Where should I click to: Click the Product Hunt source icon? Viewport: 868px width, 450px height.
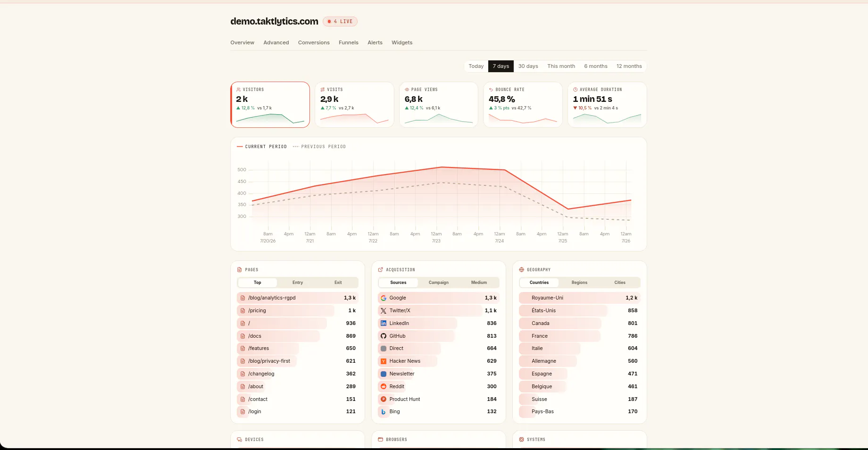click(384, 400)
